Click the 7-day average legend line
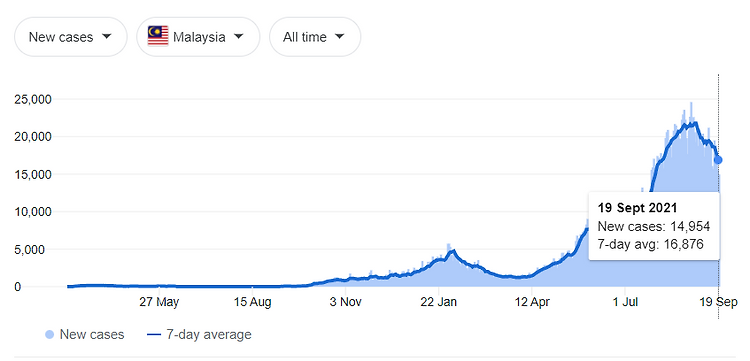The width and height of the screenshot is (750, 361). coord(154,335)
